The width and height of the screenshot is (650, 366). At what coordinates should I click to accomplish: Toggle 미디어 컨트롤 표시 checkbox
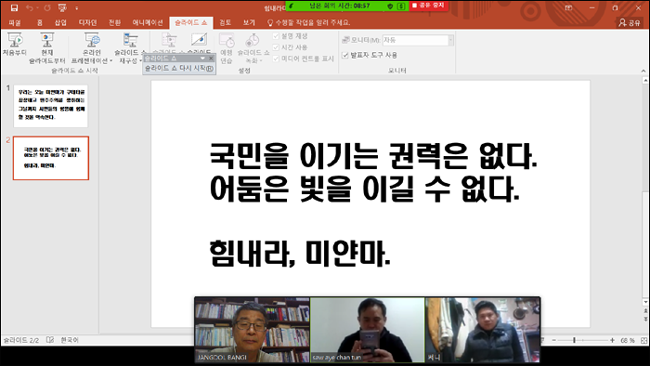coord(276,59)
